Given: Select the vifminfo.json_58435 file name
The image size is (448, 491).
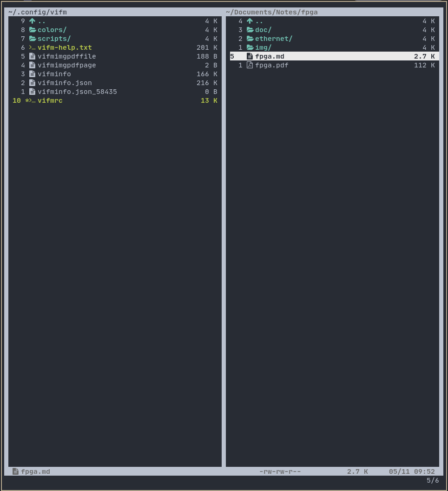Looking at the screenshot, I should point(77,92).
